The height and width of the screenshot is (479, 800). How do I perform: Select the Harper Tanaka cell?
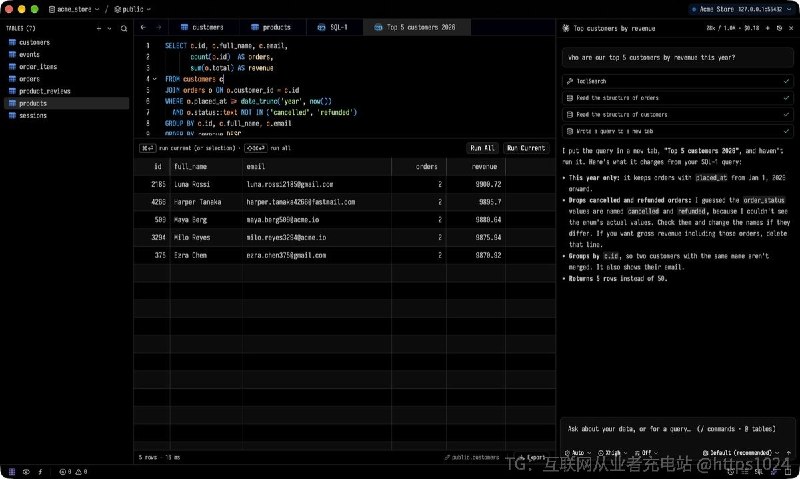206,202
